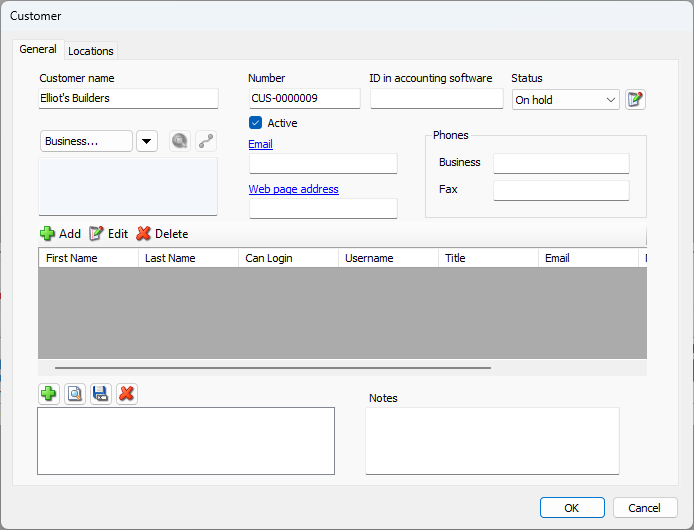Image resolution: width=694 pixels, height=530 pixels.
Task: Sort by First Name column header
Action: coord(89,258)
